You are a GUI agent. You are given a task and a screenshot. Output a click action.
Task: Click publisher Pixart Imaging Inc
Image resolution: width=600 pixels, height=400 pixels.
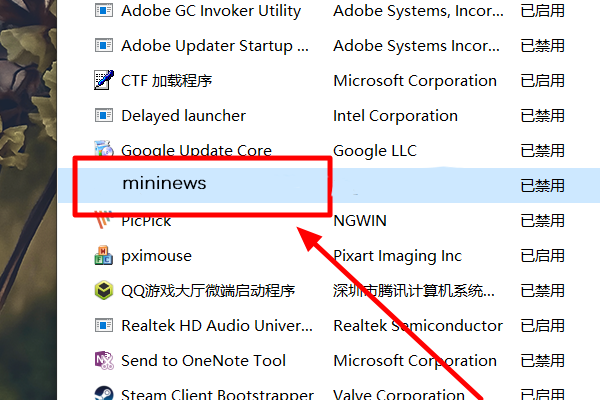pos(398,256)
